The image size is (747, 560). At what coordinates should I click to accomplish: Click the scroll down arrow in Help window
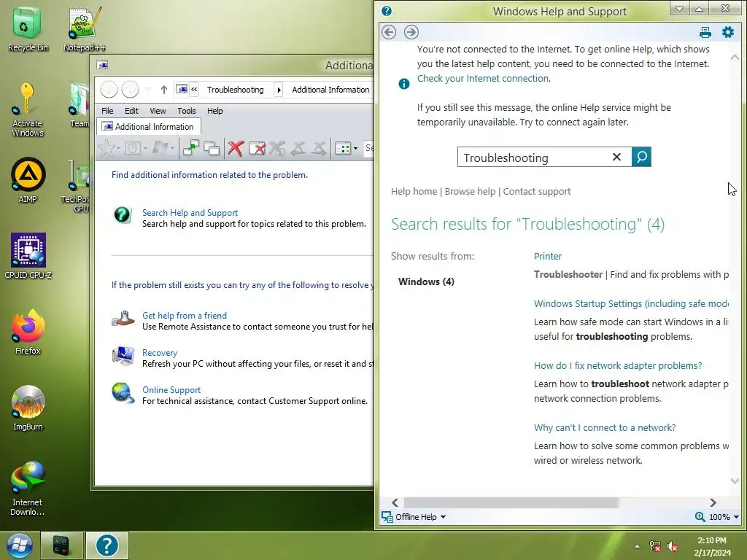[x=735, y=481]
